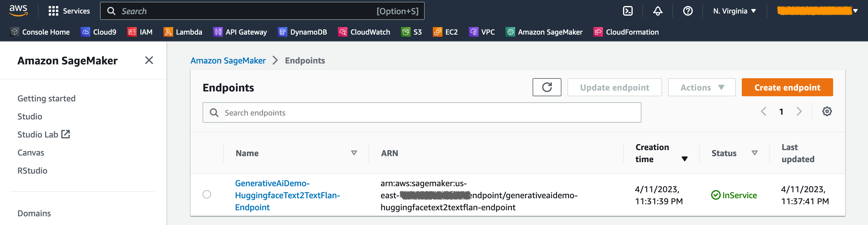The height and width of the screenshot is (225, 868).
Task: Open the GenerativeAiDemo-HuggingfaceText2TextFlan-Endpoint link
Action: 287,195
